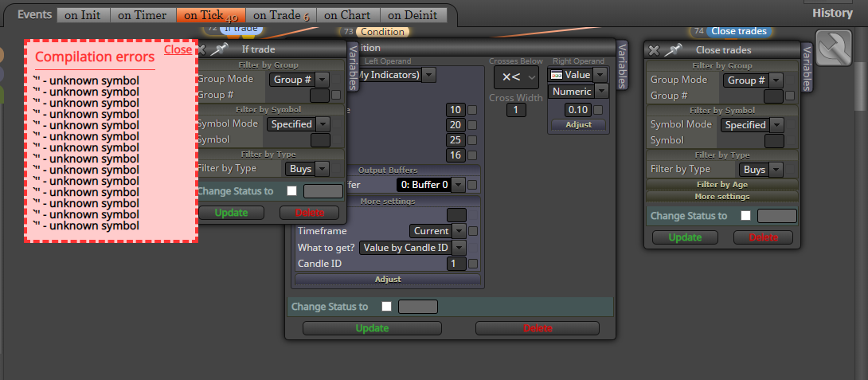Switch to the on Chart tab
Image resolution: width=868 pixels, height=380 pixels.
pyautogui.click(x=348, y=15)
